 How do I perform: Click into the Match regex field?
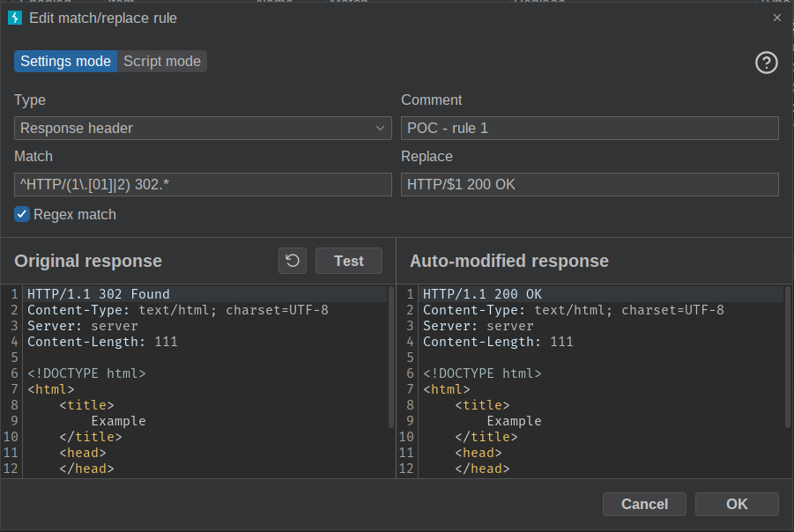(203, 184)
